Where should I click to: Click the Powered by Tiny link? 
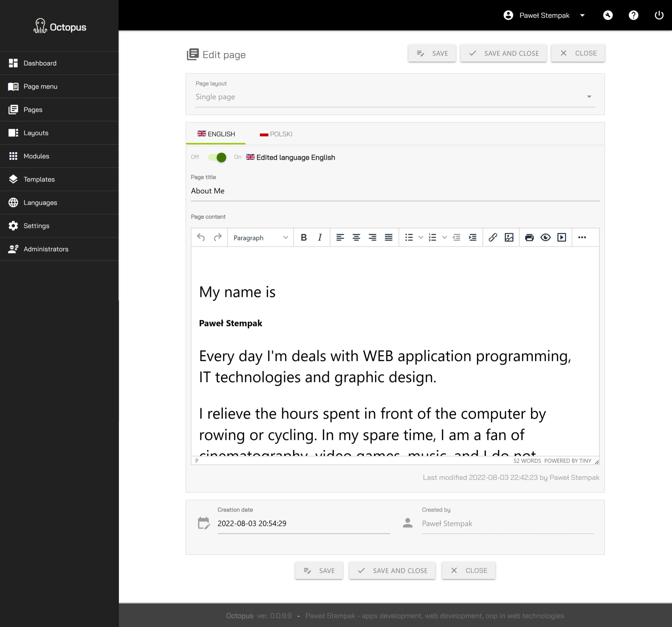[x=568, y=461]
